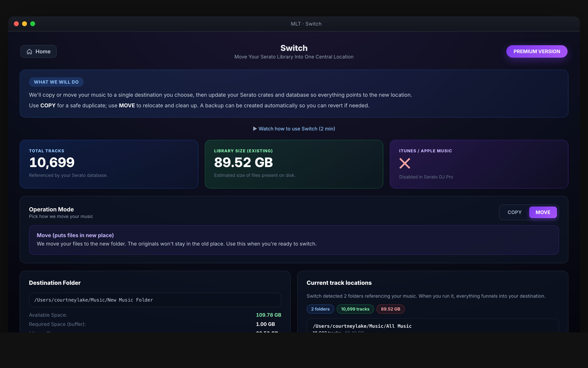Select COPY operation mode
588x368 pixels.
(514, 212)
